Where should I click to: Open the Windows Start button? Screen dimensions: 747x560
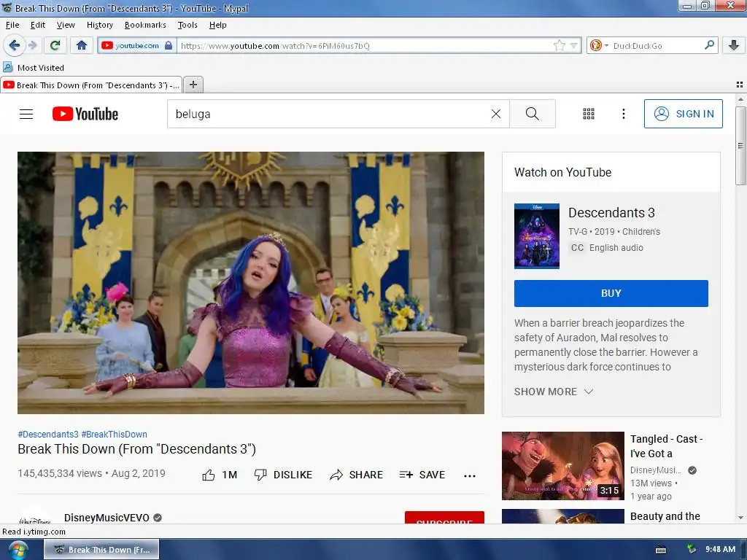tap(18, 550)
